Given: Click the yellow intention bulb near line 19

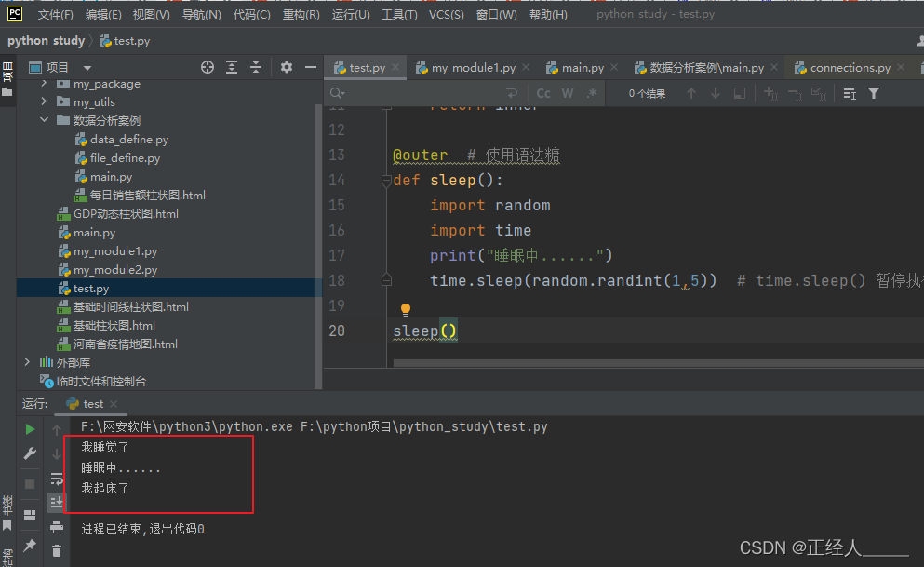Looking at the screenshot, I should click(x=405, y=308).
